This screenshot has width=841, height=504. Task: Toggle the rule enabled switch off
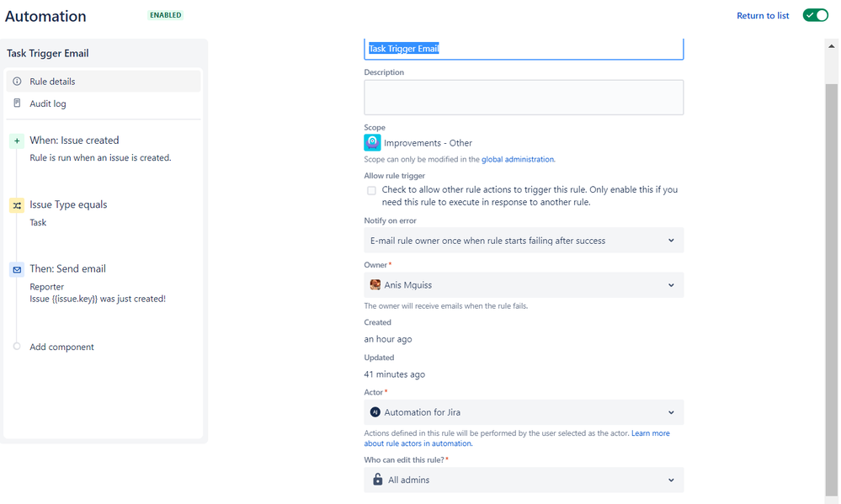tap(815, 15)
